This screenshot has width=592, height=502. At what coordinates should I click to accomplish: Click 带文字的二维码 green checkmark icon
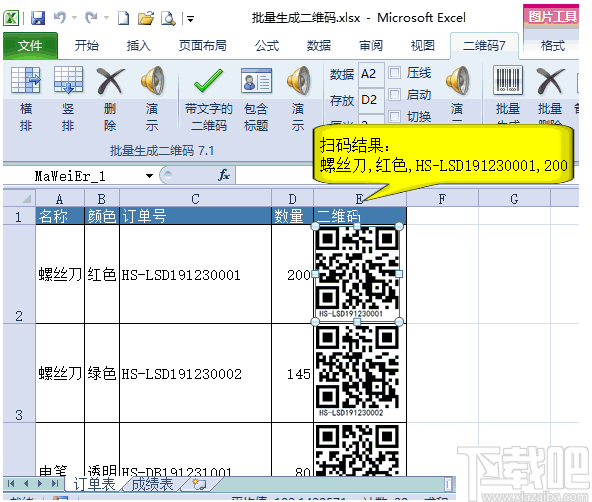click(x=208, y=80)
